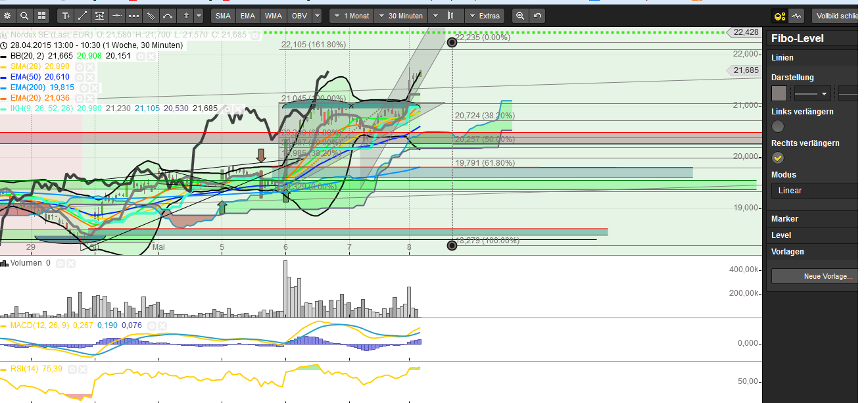Open chart settings gear icon

[7, 15]
